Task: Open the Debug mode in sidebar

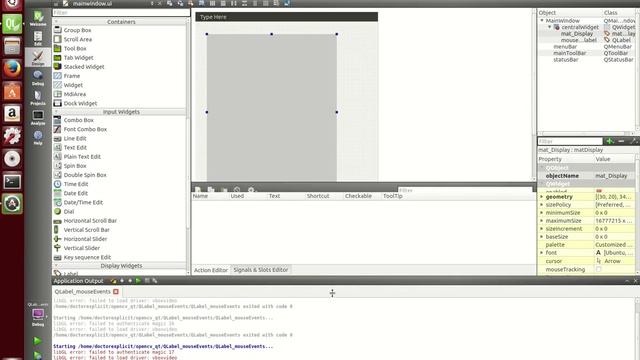Action: pyautogui.click(x=38, y=78)
